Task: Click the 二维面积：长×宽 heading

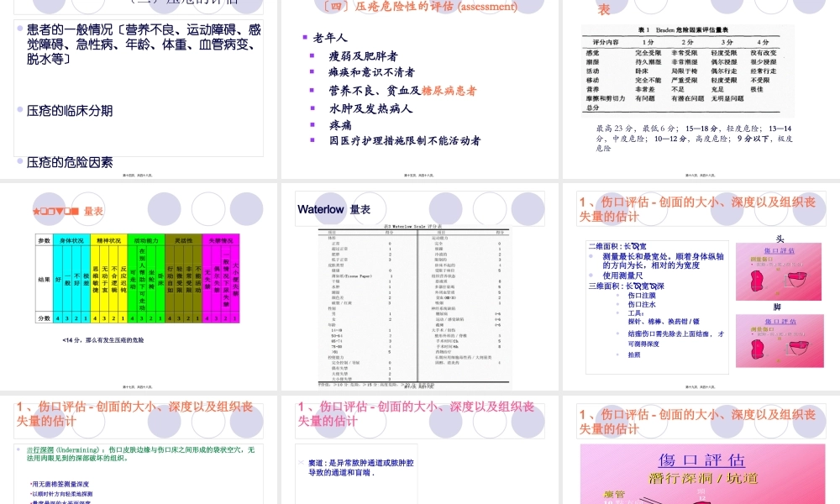Action: [617, 246]
